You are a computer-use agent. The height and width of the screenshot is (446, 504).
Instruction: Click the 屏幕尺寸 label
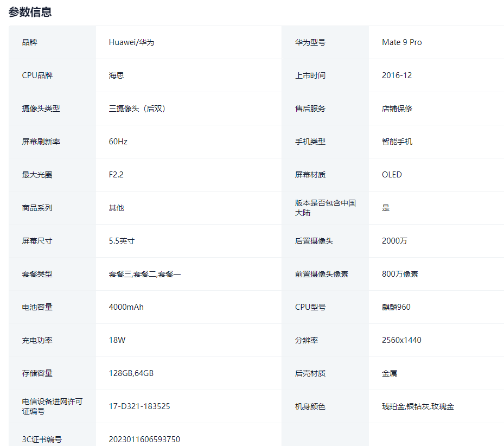(37, 241)
